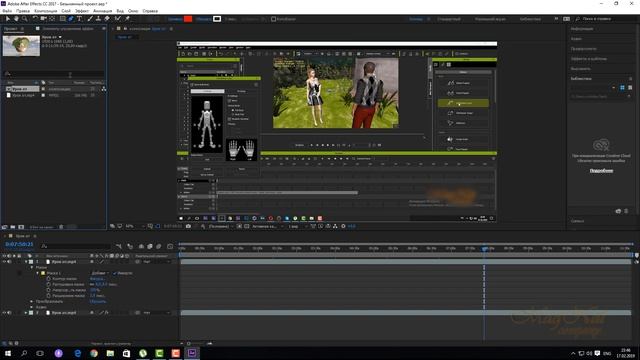Mute layer 1 audio speaker toggle
The height and width of the screenshot is (360, 640).
pyautogui.click(x=9, y=262)
